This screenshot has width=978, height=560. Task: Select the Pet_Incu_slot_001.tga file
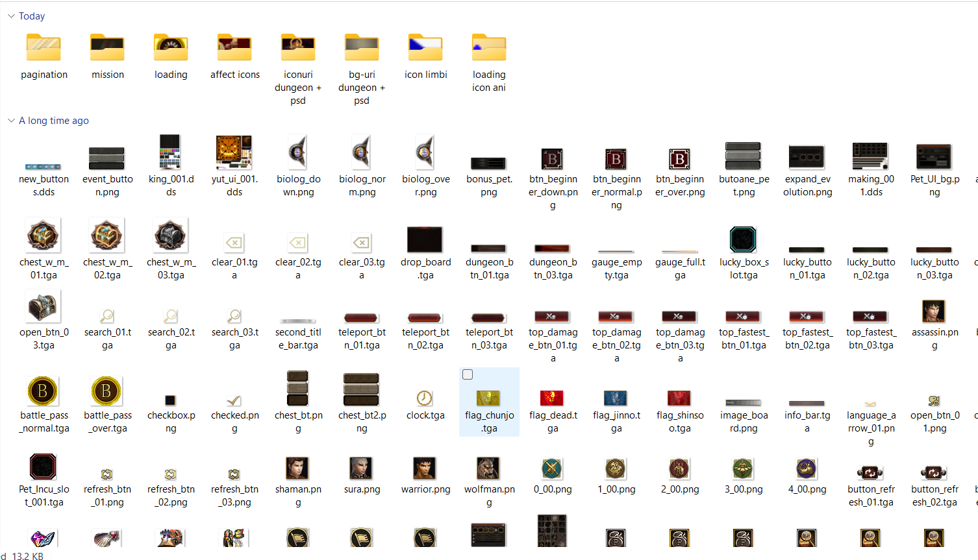click(43, 467)
